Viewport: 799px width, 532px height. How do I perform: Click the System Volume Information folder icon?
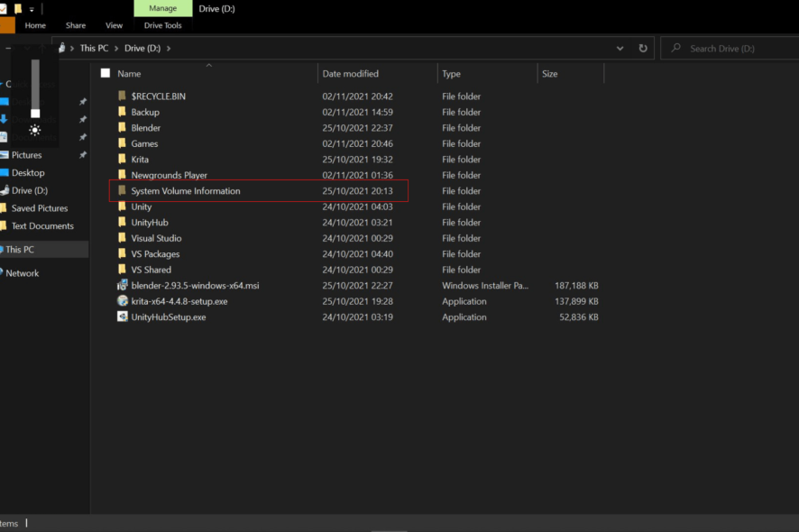[123, 191]
